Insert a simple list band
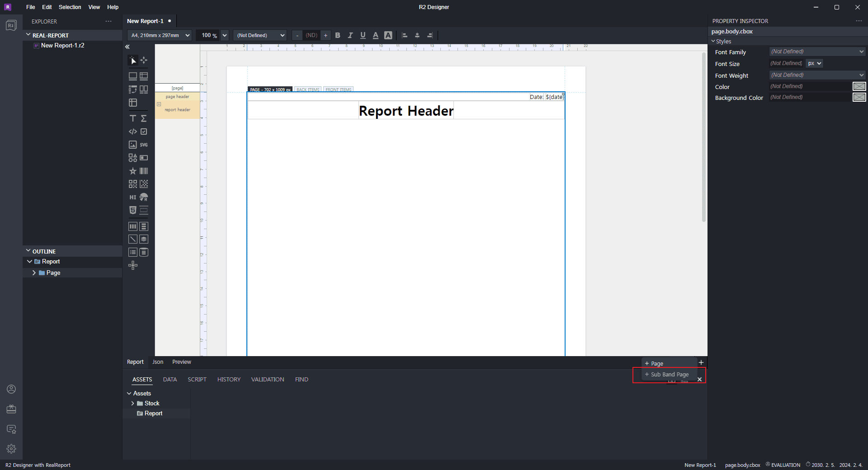Screen dimensions: 868x470 click(x=133, y=252)
